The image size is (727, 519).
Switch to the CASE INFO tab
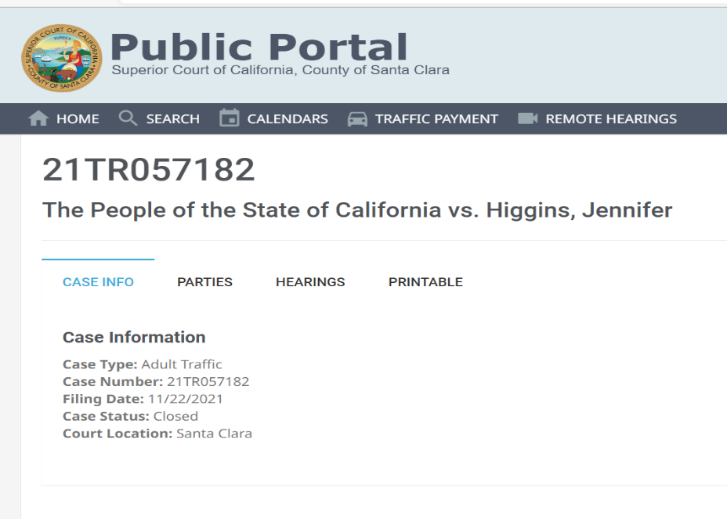(x=98, y=282)
